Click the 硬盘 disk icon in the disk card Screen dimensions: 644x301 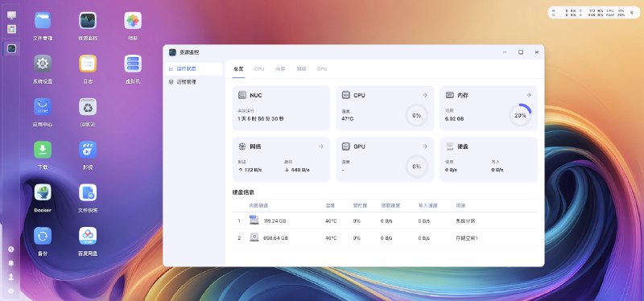450,146
